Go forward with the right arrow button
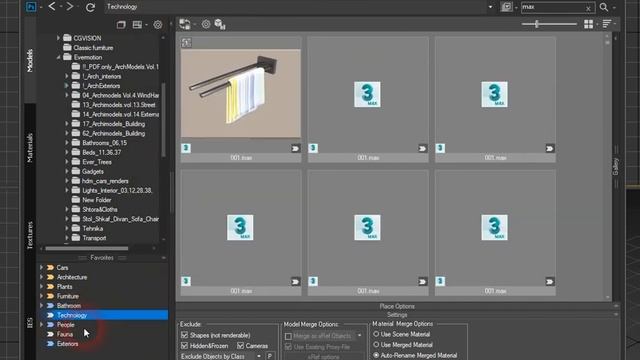Image resolution: width=640 pixels, height=360 pixels. tap(70, 7)
